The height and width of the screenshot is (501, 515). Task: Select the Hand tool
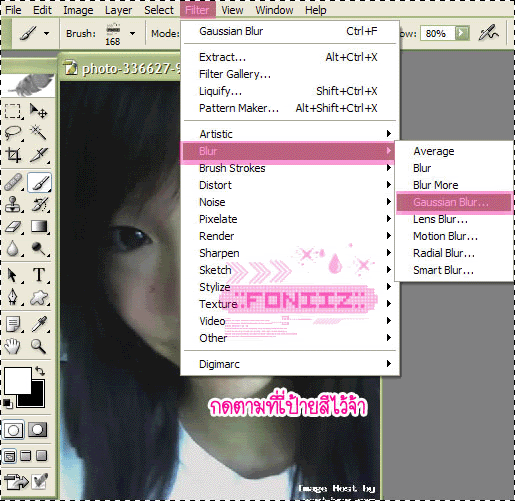coord(13,346)
